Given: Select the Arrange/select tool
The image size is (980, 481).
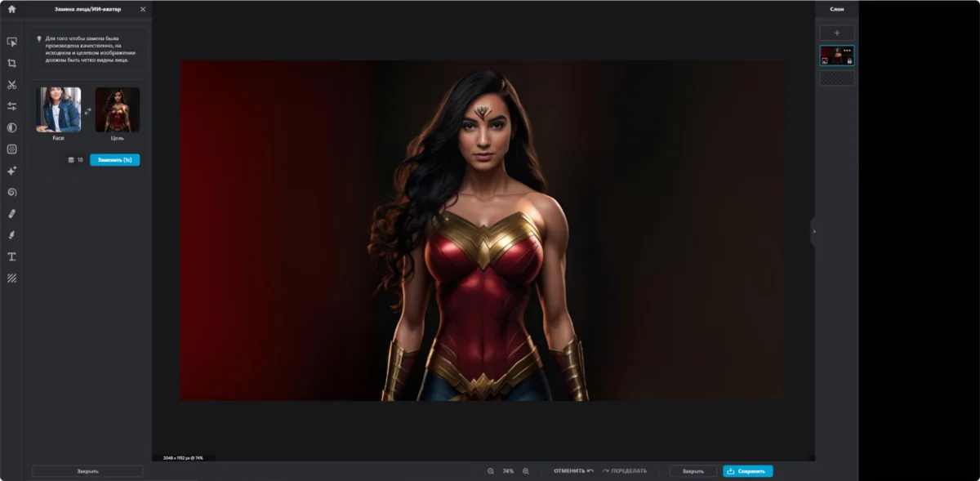Looking at the screenshot, I should (x=11, y=42).
